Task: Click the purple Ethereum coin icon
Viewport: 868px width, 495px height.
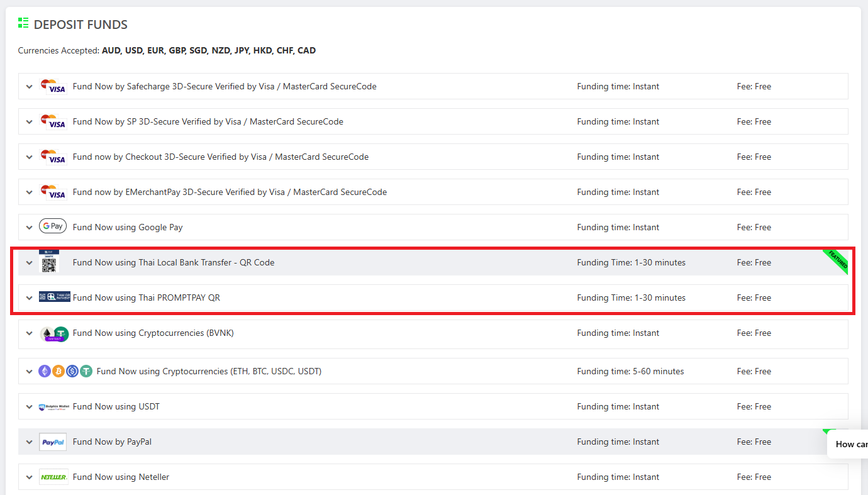Action: (x=45, y=371)
